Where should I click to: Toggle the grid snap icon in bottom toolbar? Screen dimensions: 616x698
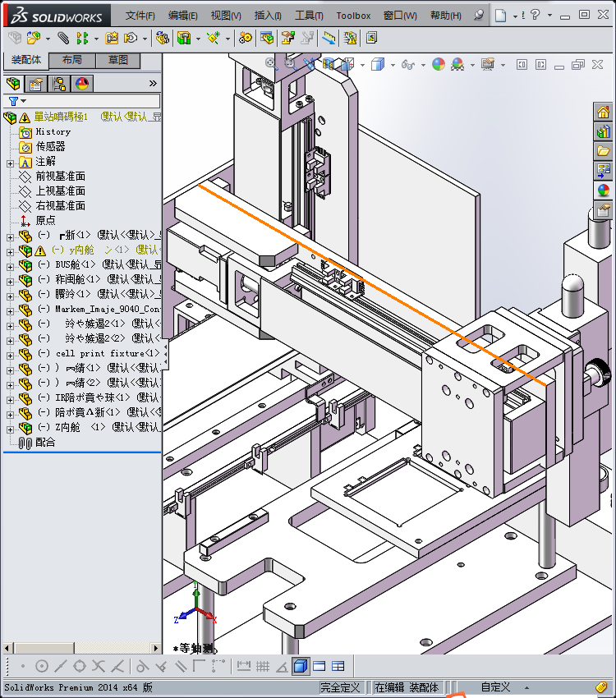pyautogui.click(x=263, y=666)
